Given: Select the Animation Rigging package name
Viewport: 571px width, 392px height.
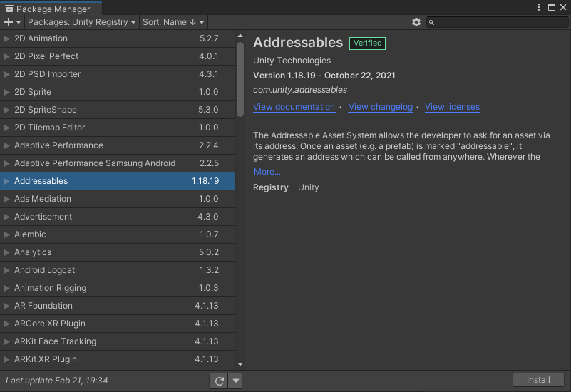Looking at the screenshot, I should pos(50,288).
